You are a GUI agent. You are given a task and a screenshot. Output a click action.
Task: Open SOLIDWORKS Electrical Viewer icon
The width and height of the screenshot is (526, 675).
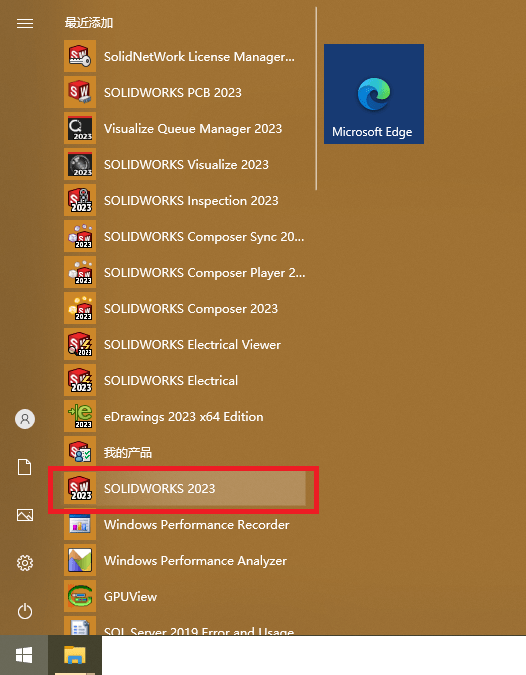80,344
